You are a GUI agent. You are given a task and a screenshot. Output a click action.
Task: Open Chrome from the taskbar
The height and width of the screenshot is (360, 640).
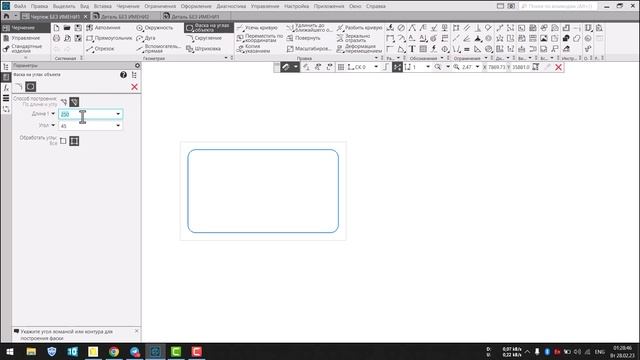114,351
